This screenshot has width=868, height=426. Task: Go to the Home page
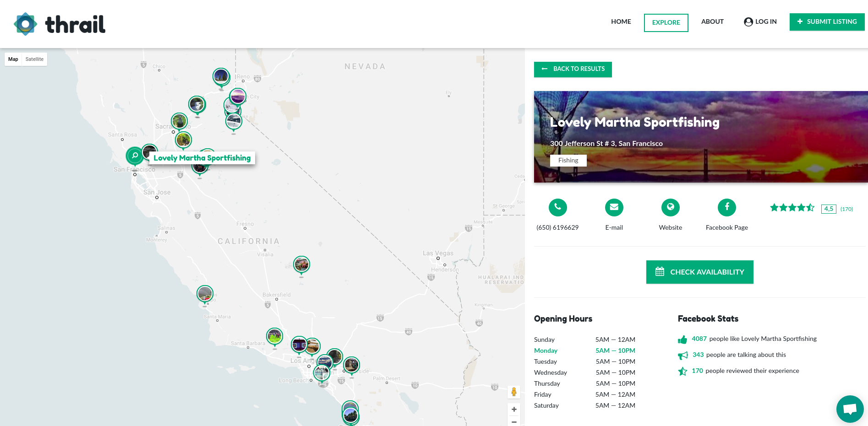pyautogui.click(x=621, y=22)
